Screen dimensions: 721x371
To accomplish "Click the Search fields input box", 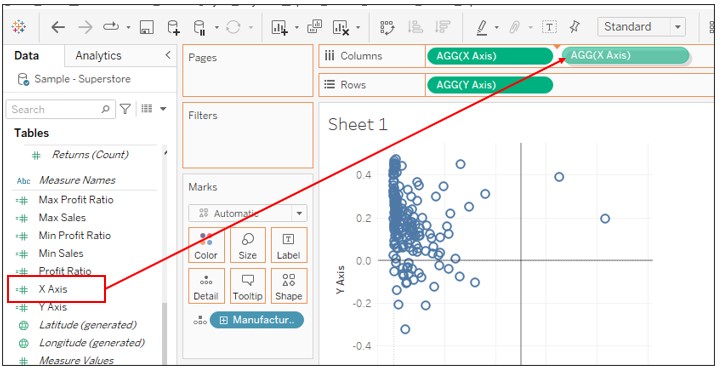I will click(61, 109).
